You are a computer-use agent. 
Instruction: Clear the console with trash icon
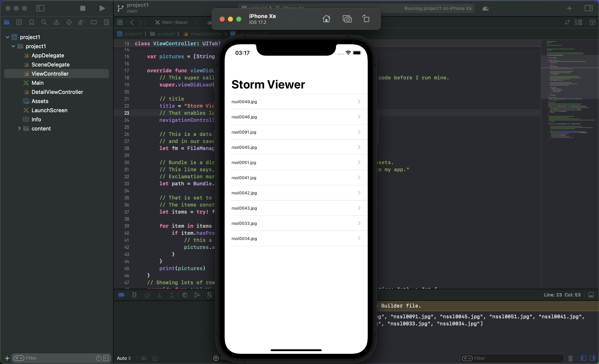[570, 358]
